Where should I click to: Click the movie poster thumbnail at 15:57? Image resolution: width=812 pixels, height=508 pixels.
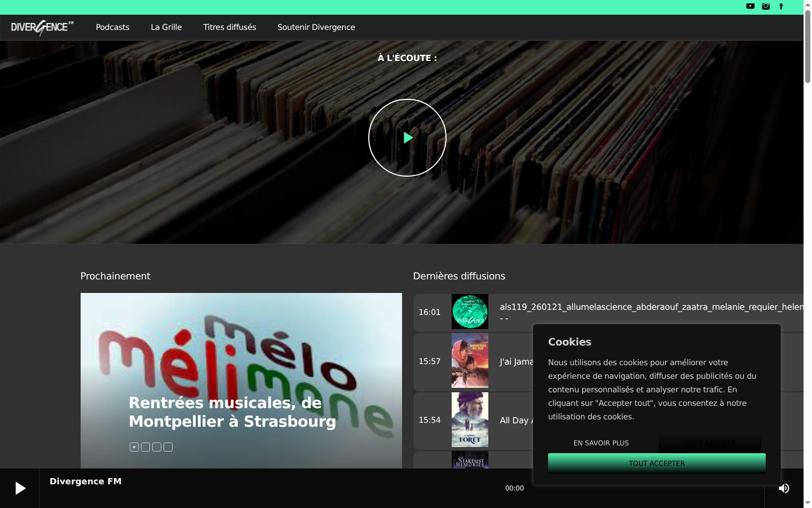pyautogui.click(x=470, y=361)
